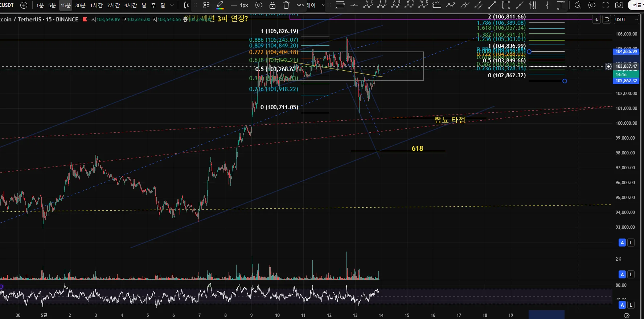
Task: Switch to the daily 날 interval
Action: pyautogui.click(x=144, y=5)
